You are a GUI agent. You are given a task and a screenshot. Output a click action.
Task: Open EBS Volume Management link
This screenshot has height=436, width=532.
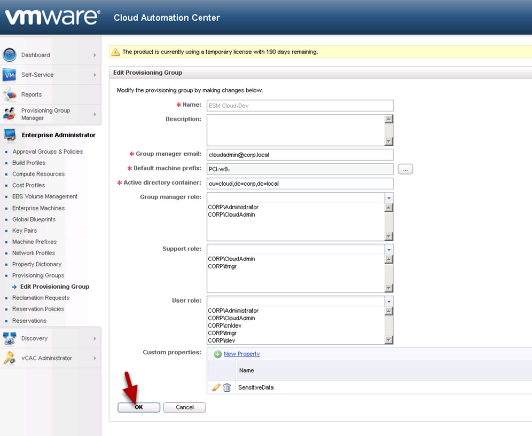pos(45,196)
